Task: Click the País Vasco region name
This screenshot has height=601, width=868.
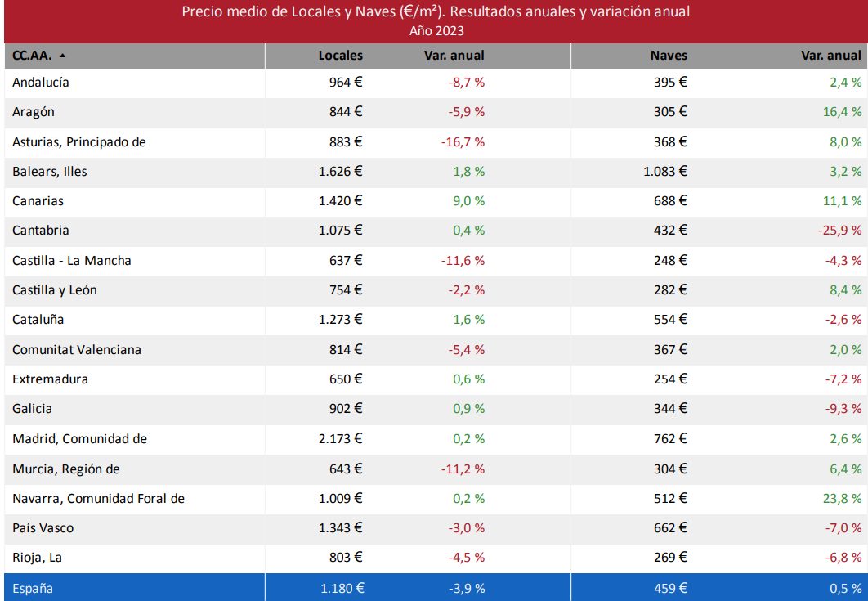Action: pos(43,528)
